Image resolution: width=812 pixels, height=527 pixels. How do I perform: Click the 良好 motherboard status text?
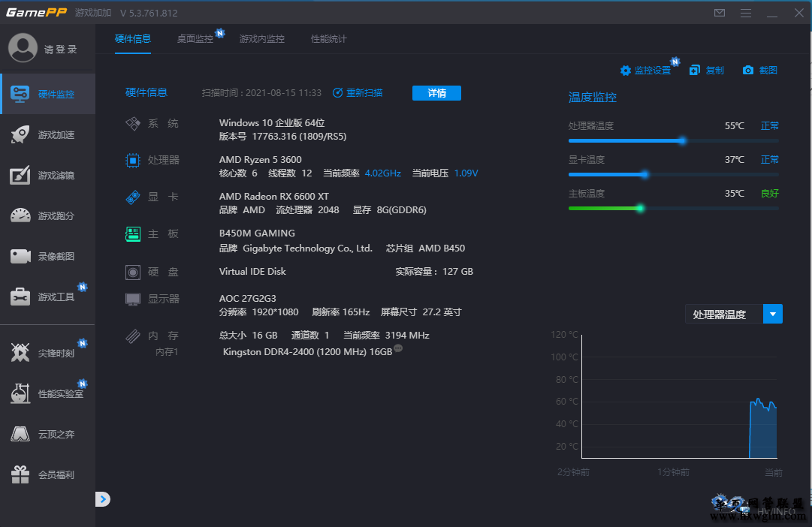769,193
